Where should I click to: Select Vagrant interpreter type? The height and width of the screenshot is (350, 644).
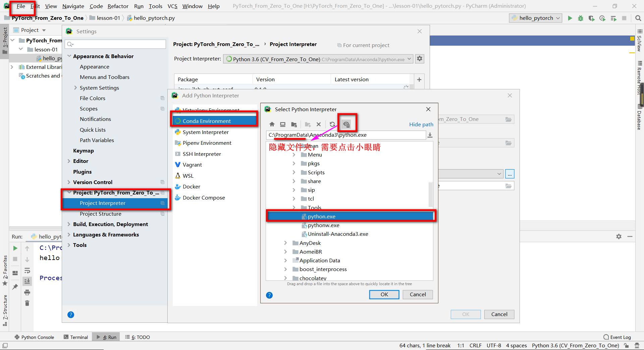(192, 165)
